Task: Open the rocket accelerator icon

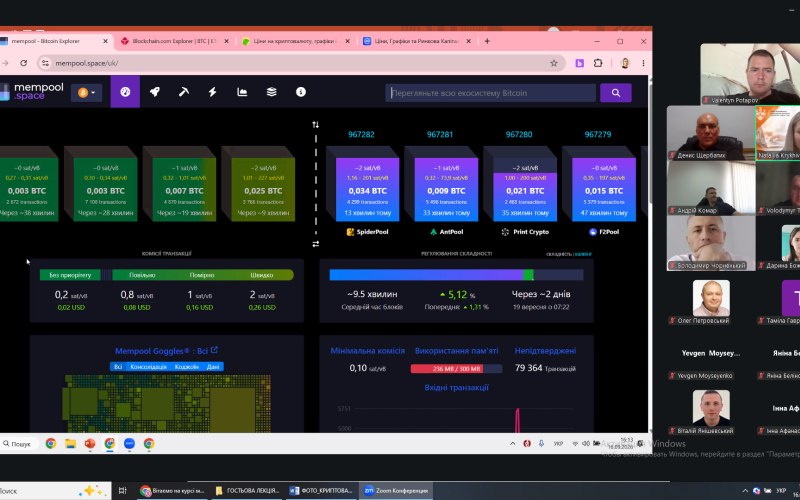Action: point(155,92)
